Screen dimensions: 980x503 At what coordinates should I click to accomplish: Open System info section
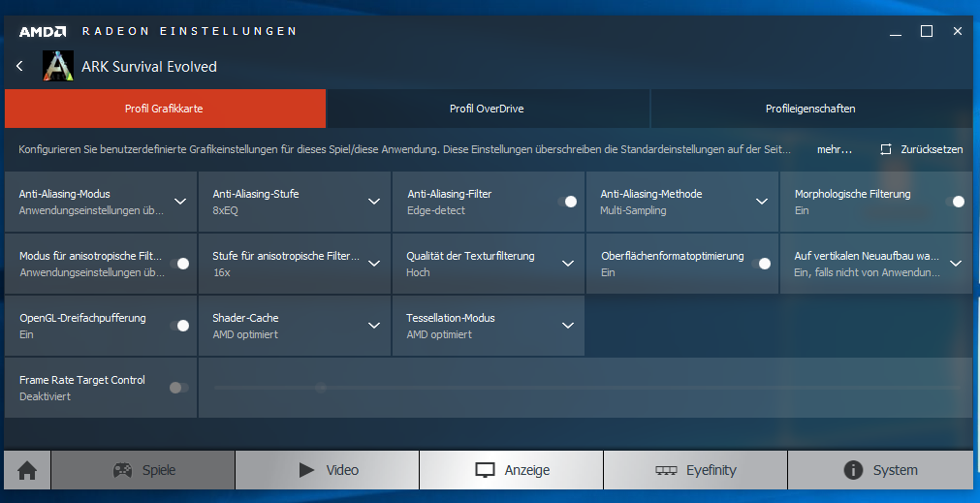(880, 470)
